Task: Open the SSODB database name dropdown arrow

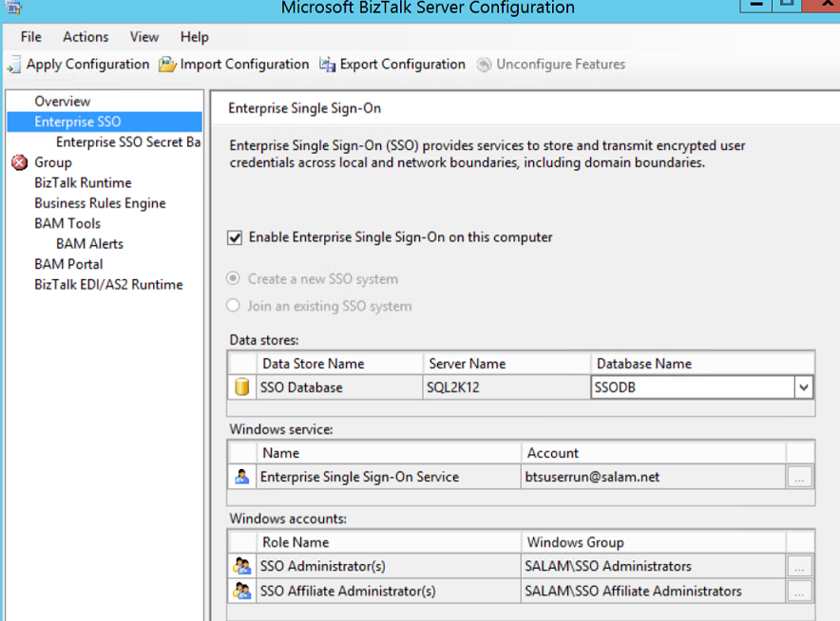Action: point(803,387)
